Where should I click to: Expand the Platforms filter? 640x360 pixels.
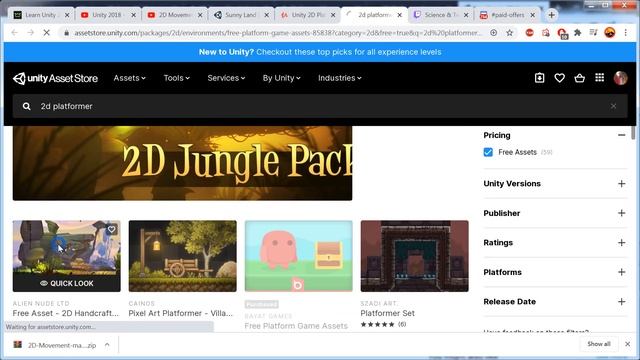click(621, 272)
